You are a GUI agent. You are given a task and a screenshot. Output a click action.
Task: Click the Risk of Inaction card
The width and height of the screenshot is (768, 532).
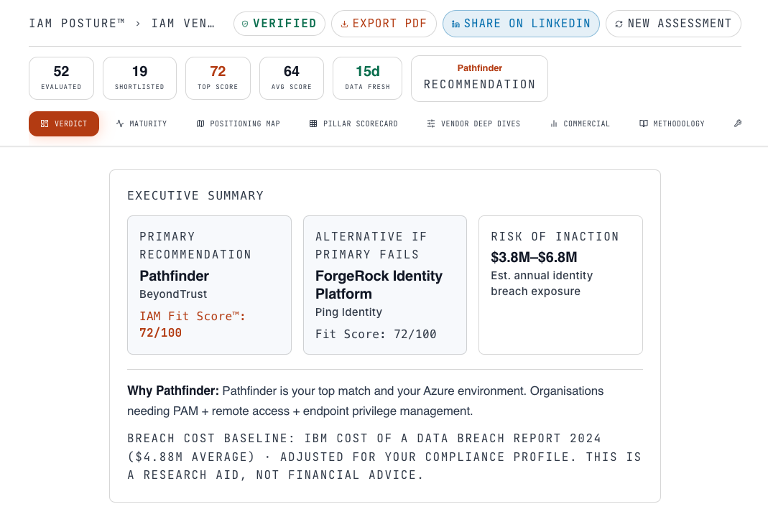click(x=560, y=285)
